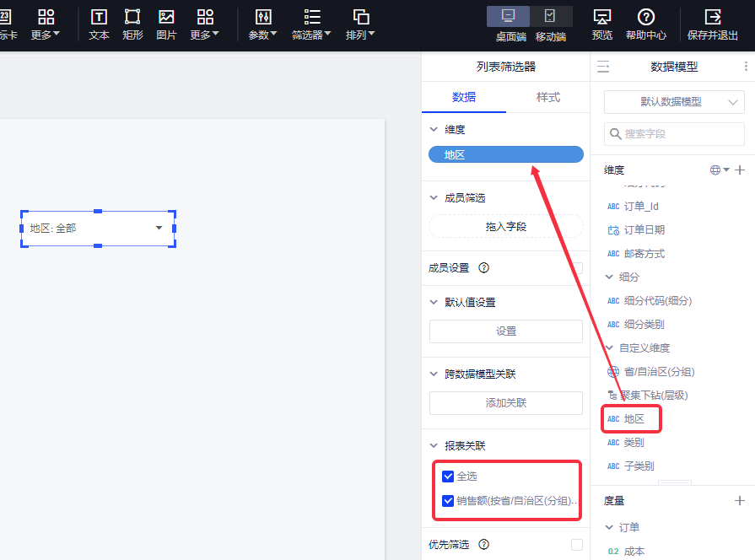Uncheck 销售额(按省/自治区) report checkbox

point(448,500)
